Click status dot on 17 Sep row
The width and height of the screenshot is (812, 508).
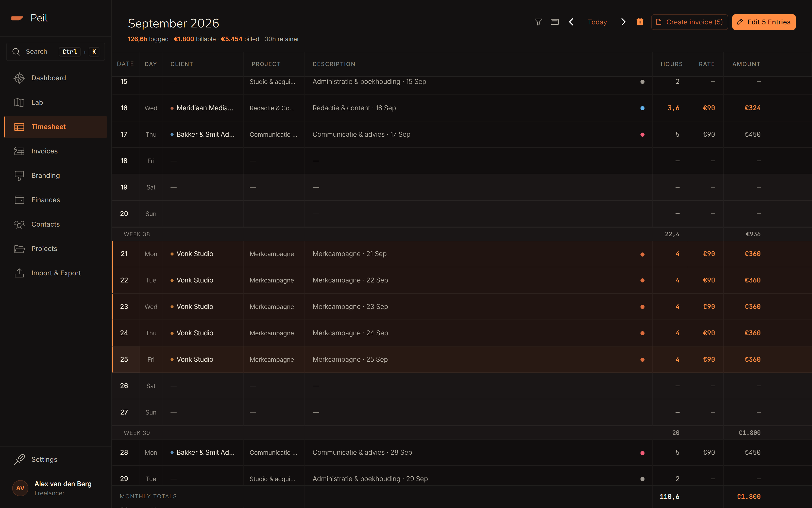(642, 135)
